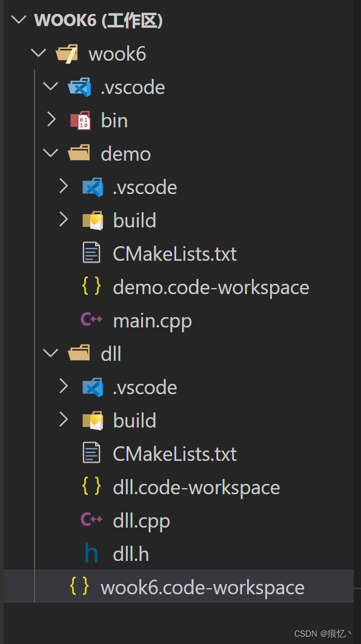Click the VS Code icon of root .vscode folder
This screenshot has height=644, width=361.
(79, 87)
